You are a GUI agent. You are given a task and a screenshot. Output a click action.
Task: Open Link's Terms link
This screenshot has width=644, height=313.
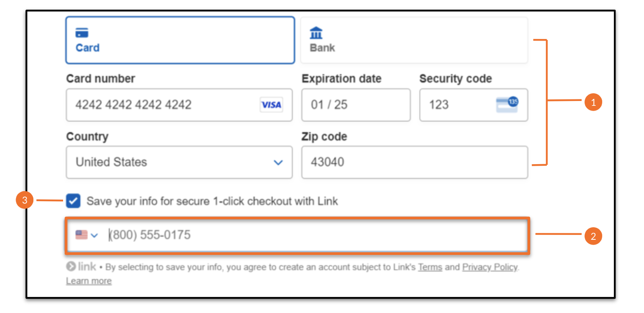(x=430, y=267)
